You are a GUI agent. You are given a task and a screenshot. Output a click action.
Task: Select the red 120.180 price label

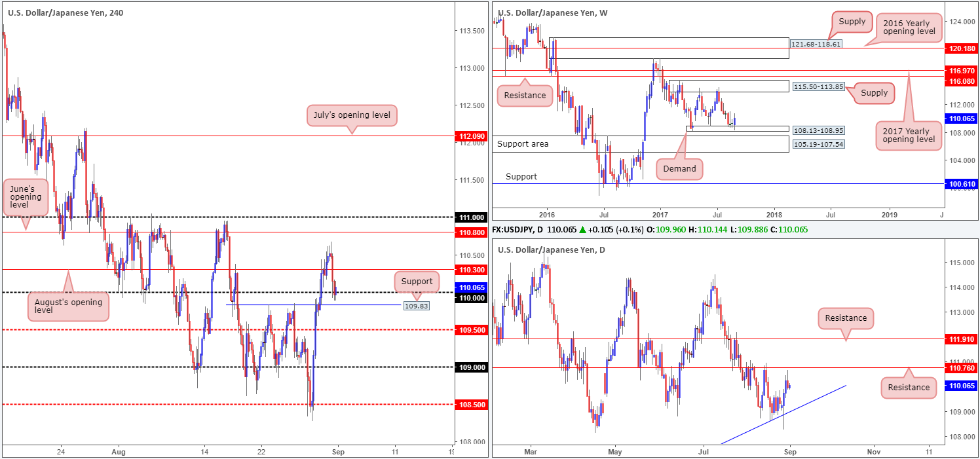pos(962,48)
